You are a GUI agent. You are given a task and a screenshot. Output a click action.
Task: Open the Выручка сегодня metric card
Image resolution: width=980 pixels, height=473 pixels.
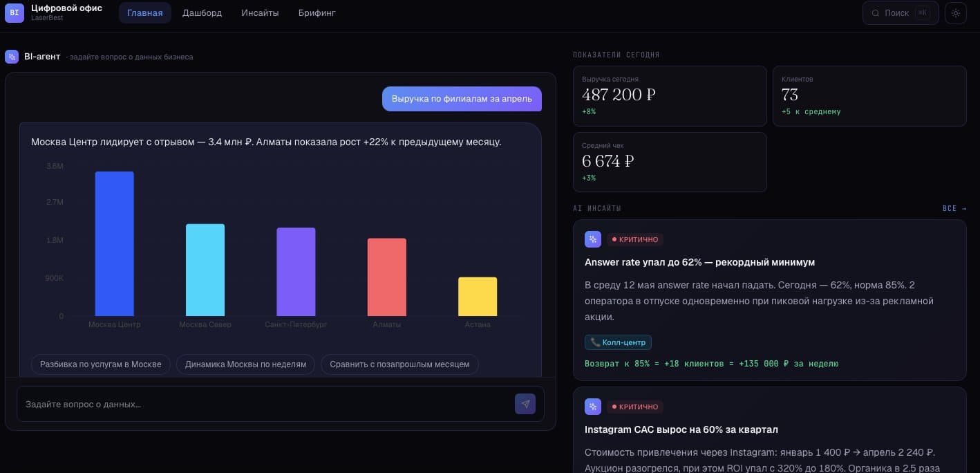pyautogui.click(x=670, y=96)
